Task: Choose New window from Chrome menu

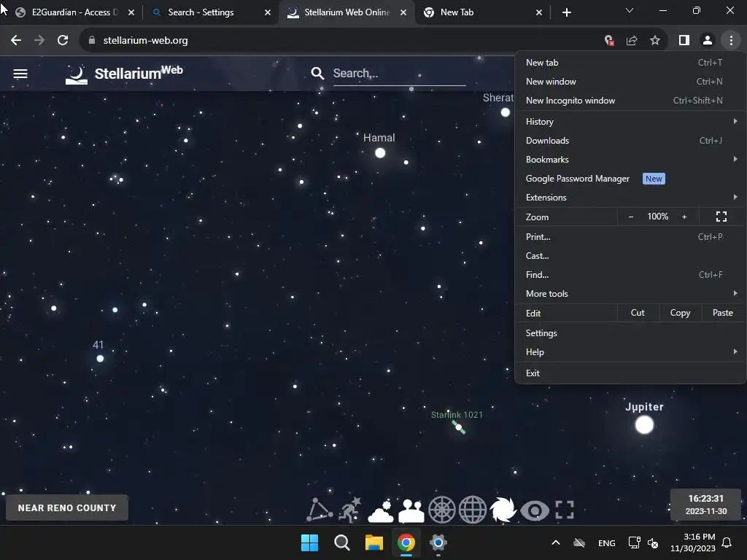Action: coord(630,82)
